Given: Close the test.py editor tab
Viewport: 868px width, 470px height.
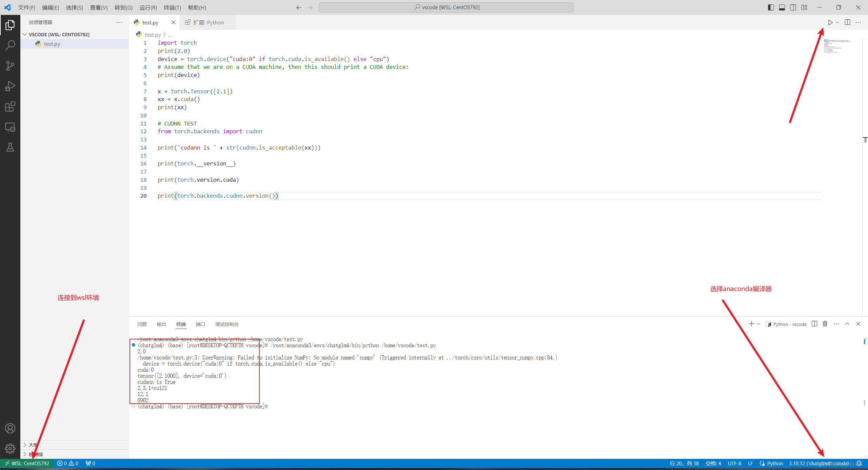Looking at the screenshot, I should click(x=173, y=22).
